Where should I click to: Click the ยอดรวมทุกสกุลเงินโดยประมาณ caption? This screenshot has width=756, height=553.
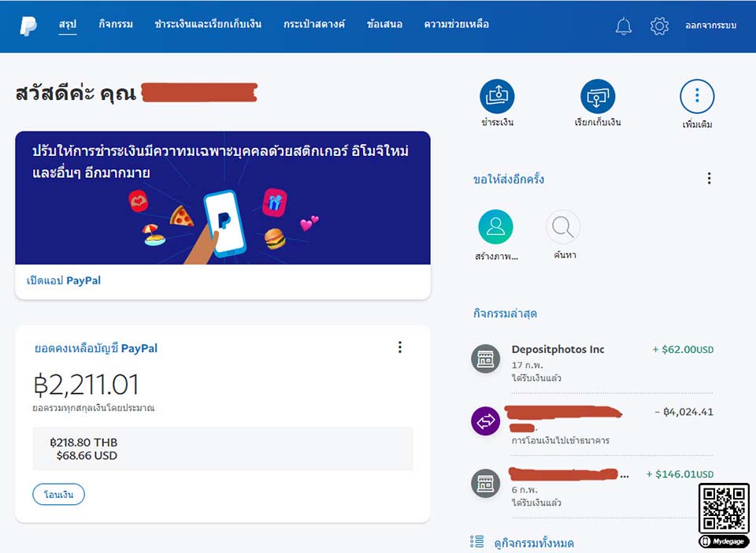point(94,408)
